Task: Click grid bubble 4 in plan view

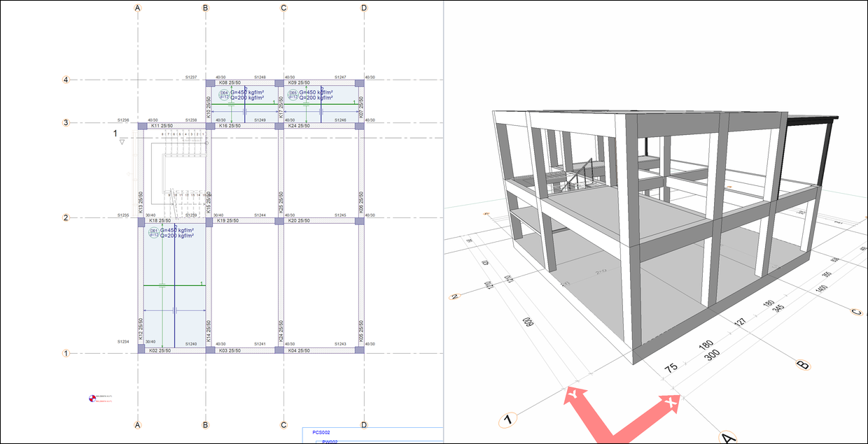Action: point(66,80)
